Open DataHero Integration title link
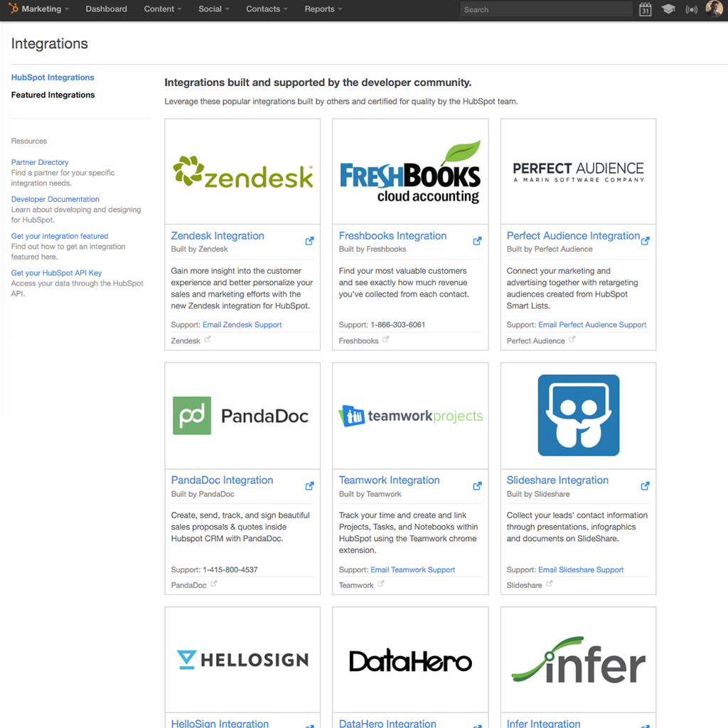 click(387, 723)
